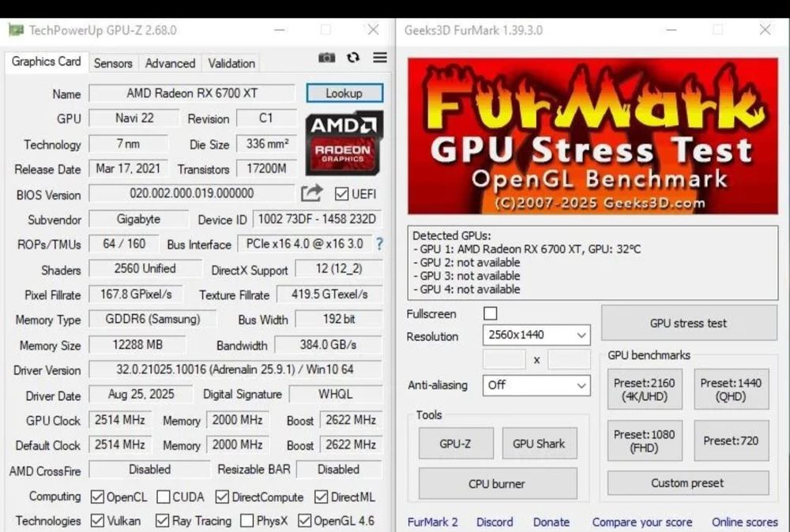Click the Resizable BAR value Disabled
Viewport: 790px width, 532px height.
click(339, 470)
